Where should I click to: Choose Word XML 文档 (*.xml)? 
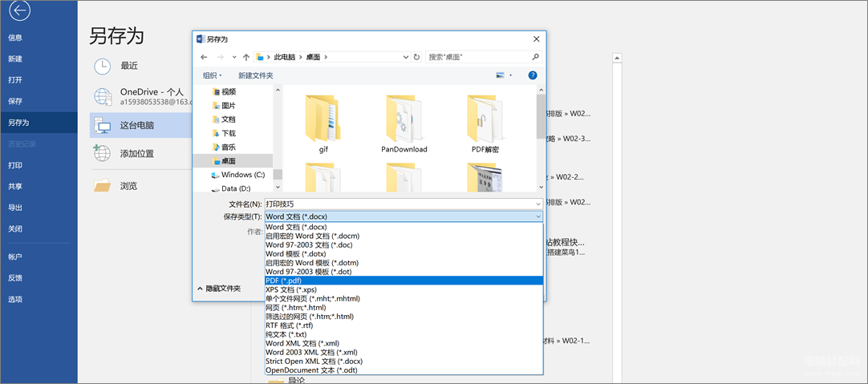point(404,343)
